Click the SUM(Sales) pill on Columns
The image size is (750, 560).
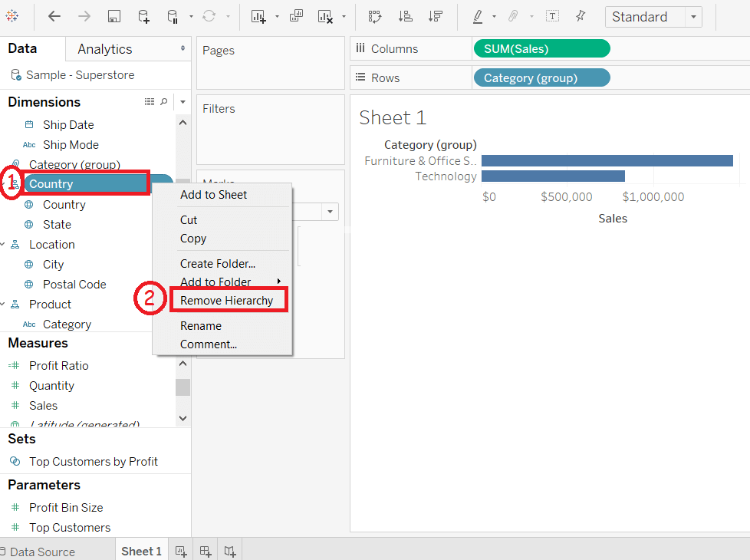coord(541,49)
